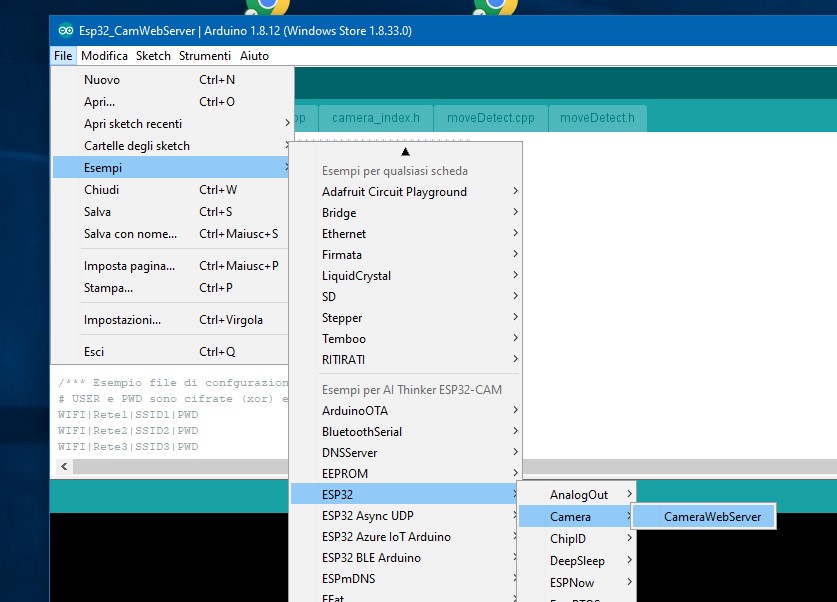Viewport: 837px width, 602px height.
Task: Choose Nuovo from the File menu
Action: (x=172, y=80)
